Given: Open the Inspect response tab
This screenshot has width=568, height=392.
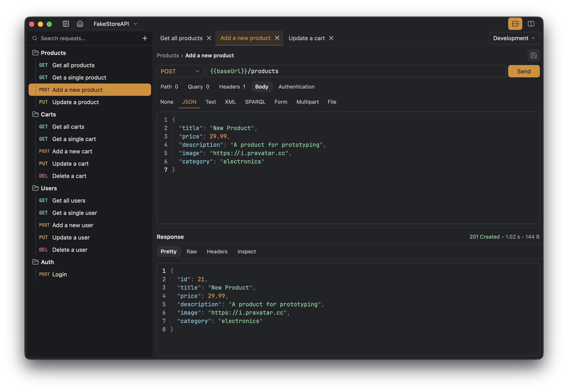Looking at the screenshot, I should (x=246, y=252).
